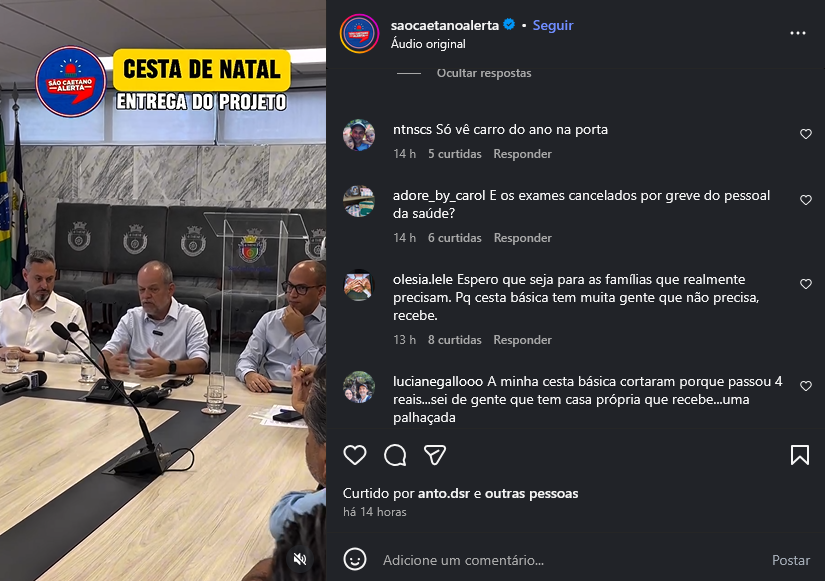Share post via paper plane icon
Viewport: 825px width, 581px height.
coord(435,455)
